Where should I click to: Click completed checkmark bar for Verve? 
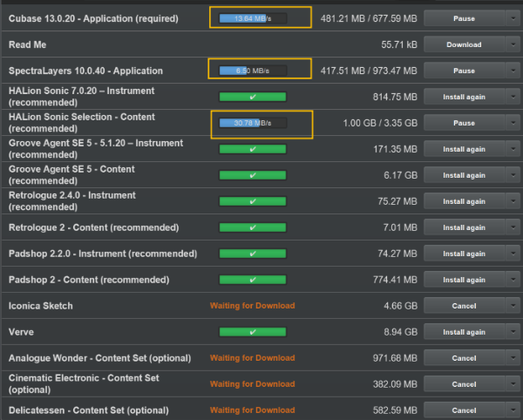[253, 332]
